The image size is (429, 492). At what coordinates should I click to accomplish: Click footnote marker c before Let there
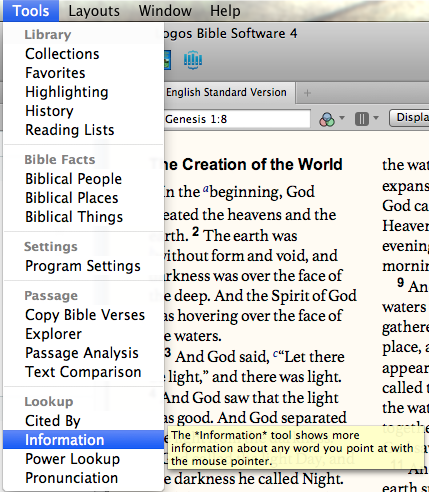(275, 353)
